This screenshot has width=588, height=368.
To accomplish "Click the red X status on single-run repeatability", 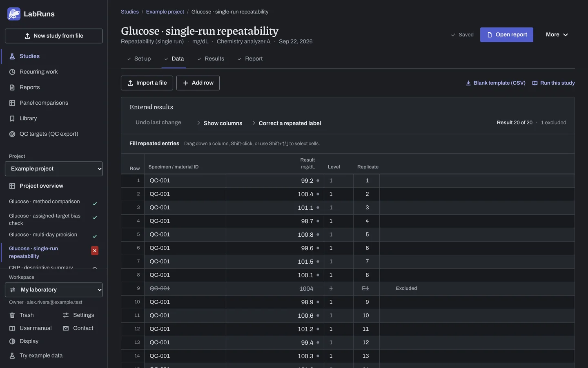I will pyautogui.click(x=95, y=251).
